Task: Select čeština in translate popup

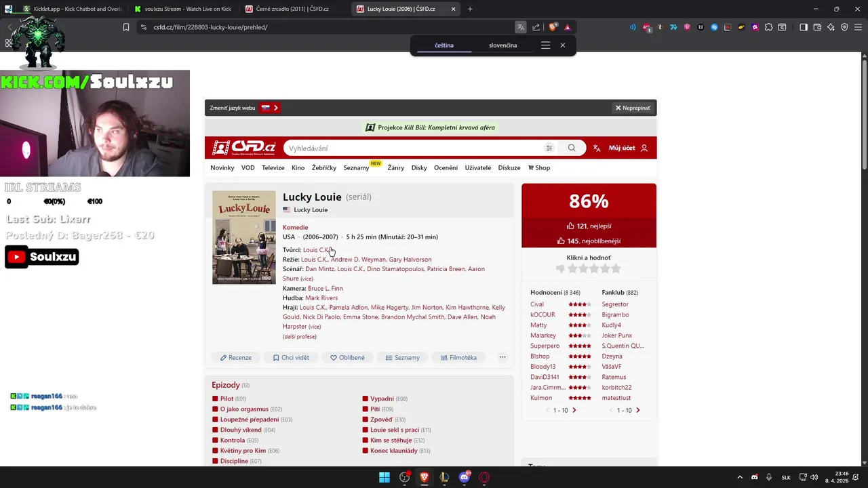Action: [444, 45]
